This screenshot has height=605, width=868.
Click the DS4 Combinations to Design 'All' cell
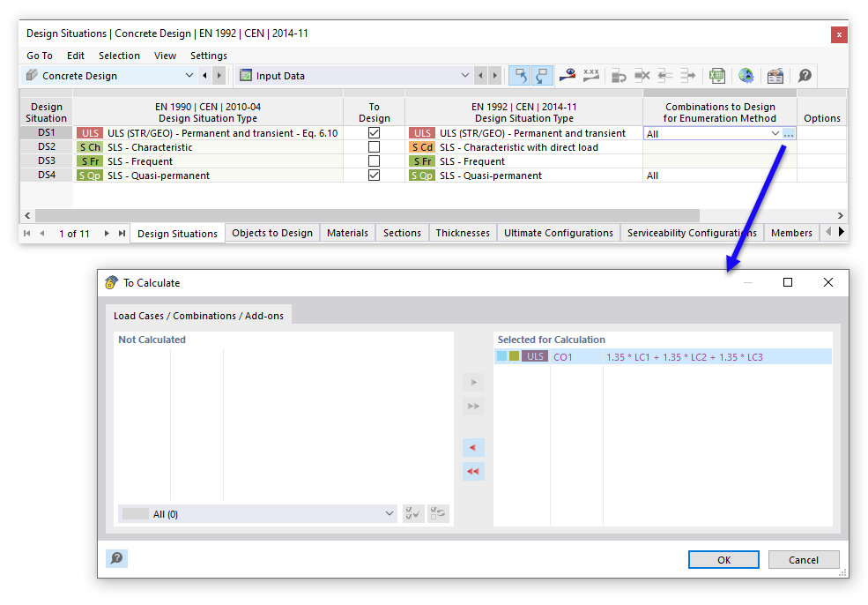pyautogui.click(x=720, y=176)
